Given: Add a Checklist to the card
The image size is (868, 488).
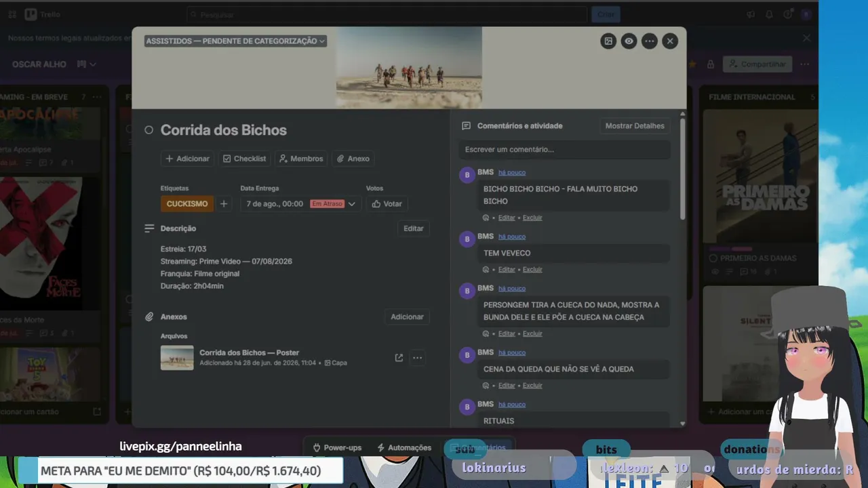Looking at the screenshot, I should (x=244, y=159).
